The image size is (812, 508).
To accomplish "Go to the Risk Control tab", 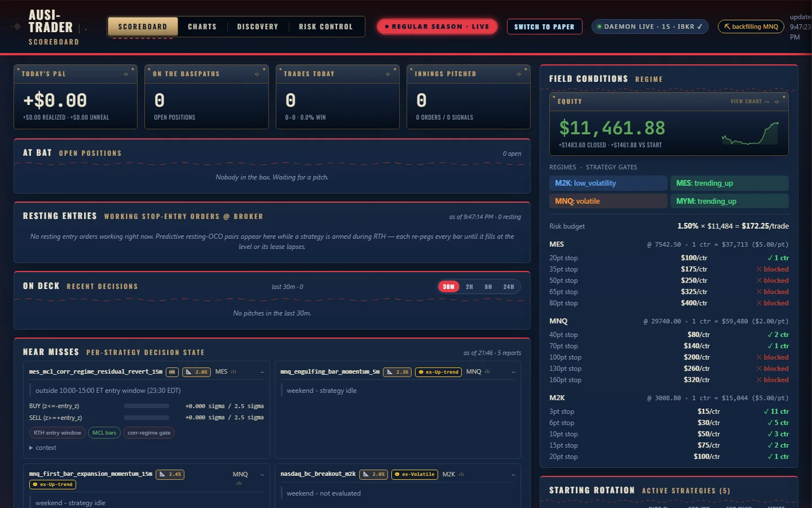I will coord(326,27).
